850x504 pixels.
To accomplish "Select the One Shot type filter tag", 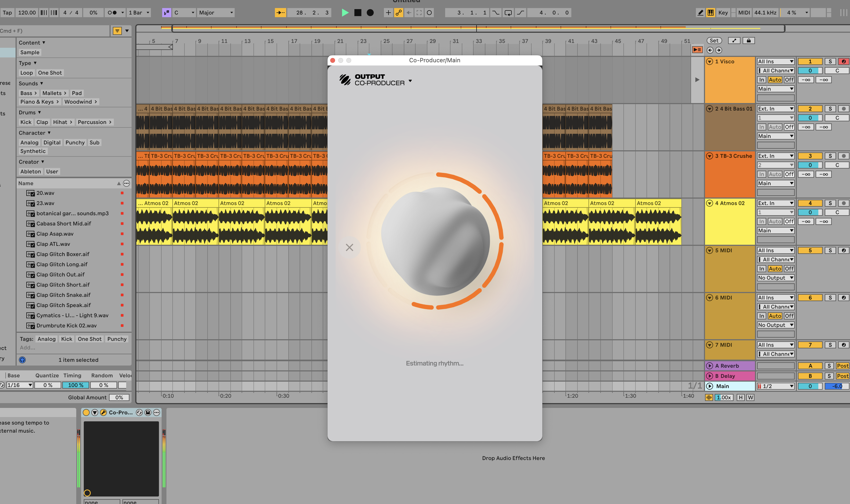I will (x=50, y=73).
